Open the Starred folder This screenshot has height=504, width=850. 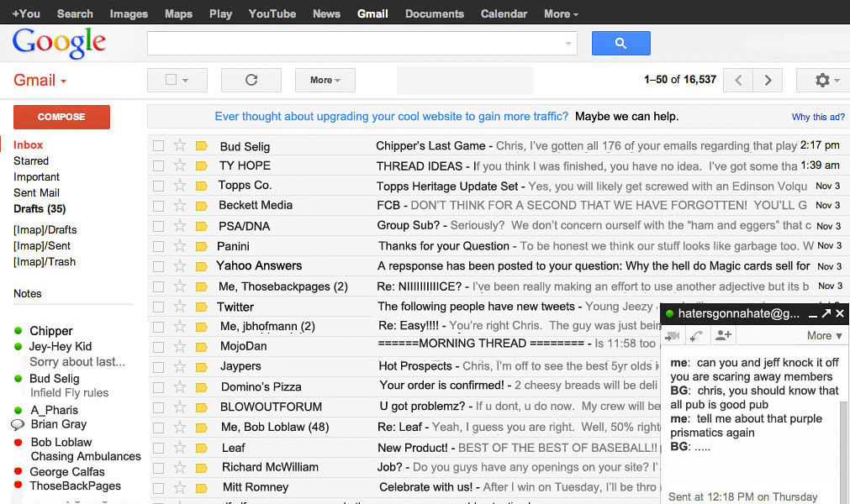tap(31, 160)
